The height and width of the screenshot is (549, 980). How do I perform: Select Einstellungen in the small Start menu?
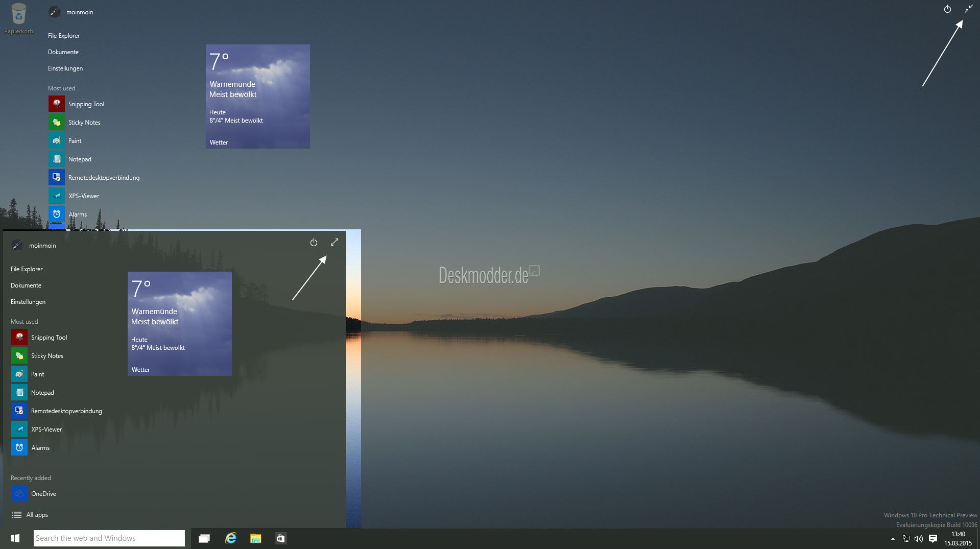(x=28, y=302)
